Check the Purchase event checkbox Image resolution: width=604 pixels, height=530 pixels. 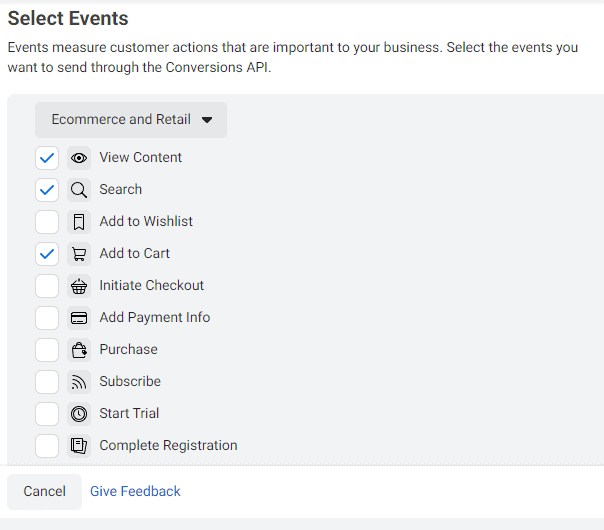[47, 350]
